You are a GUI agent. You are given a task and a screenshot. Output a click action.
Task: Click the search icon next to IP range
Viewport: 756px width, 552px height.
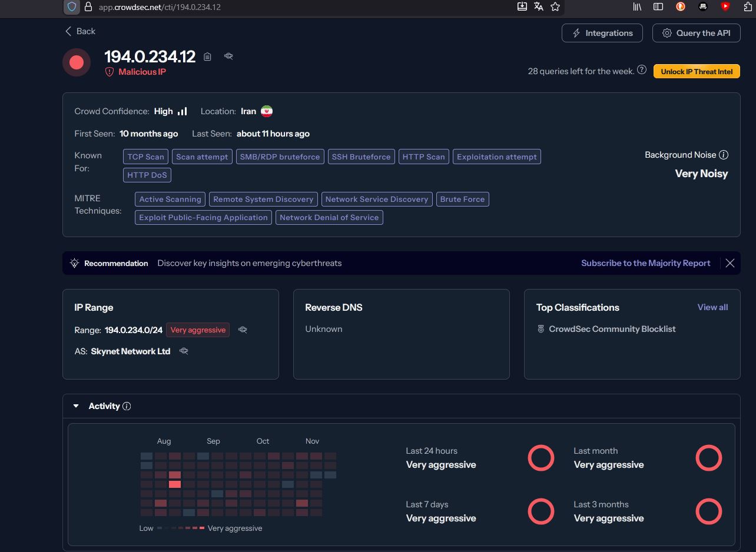243,330
